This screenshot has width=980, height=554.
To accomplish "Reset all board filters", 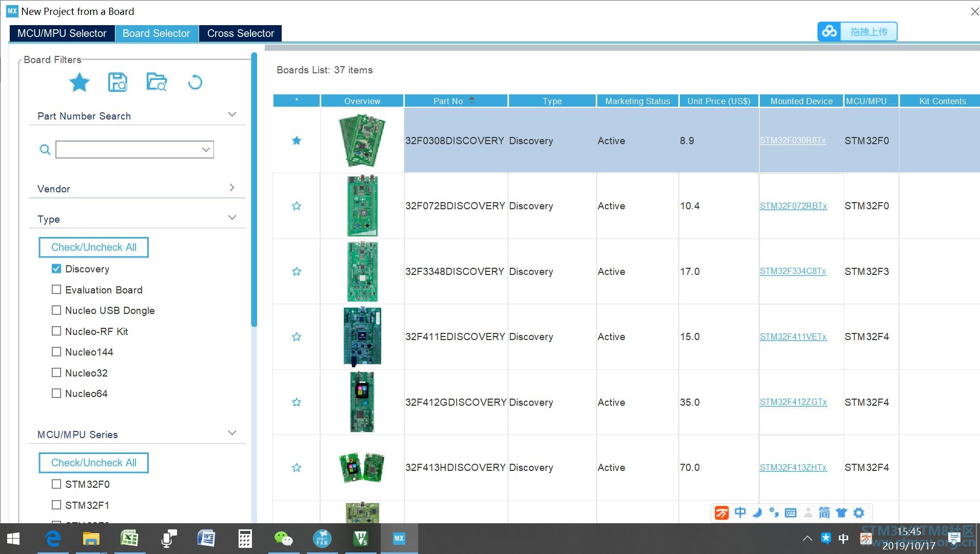I will 195,82.
